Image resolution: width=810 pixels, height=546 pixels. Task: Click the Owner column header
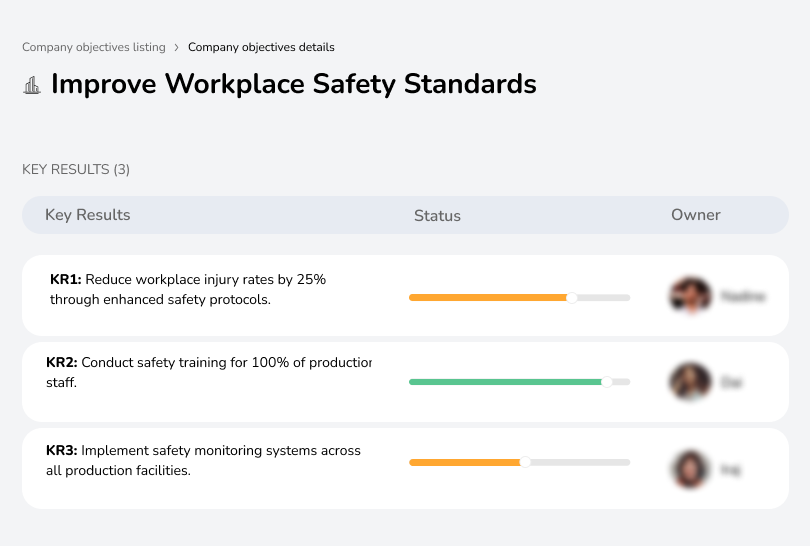(695, 215)
